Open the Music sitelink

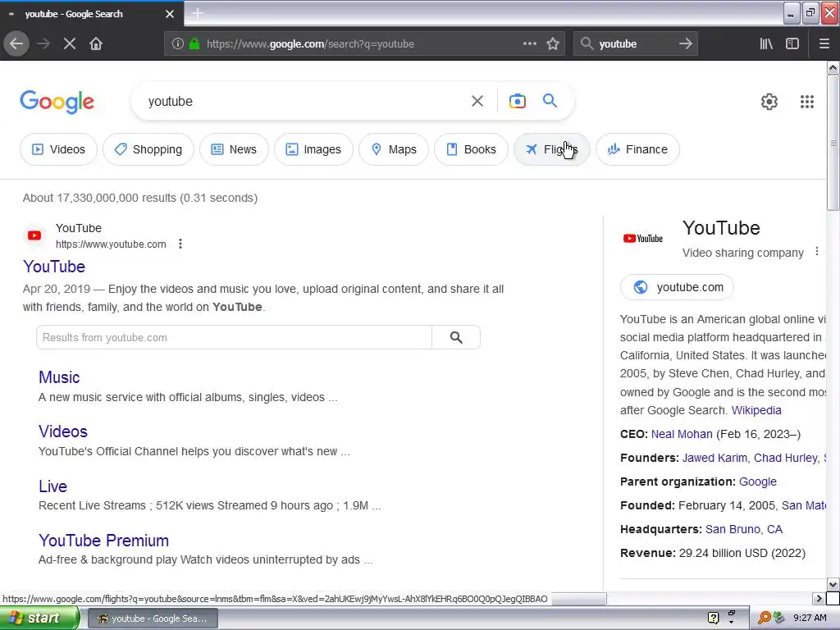[59, 377]
